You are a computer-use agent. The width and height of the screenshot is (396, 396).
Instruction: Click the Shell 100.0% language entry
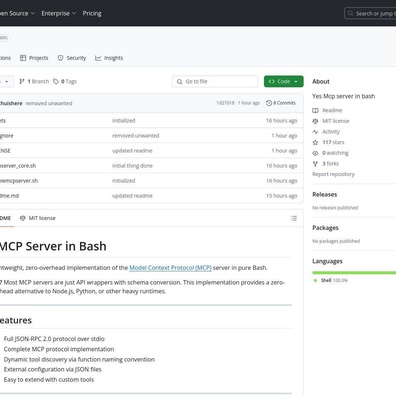334,280
